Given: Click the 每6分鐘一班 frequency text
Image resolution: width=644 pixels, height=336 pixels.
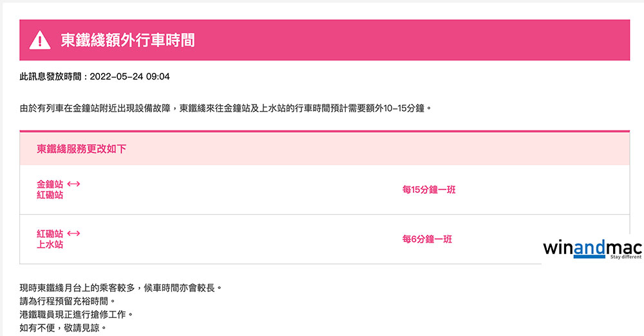Looking at the screenshot, I should 427,239.
